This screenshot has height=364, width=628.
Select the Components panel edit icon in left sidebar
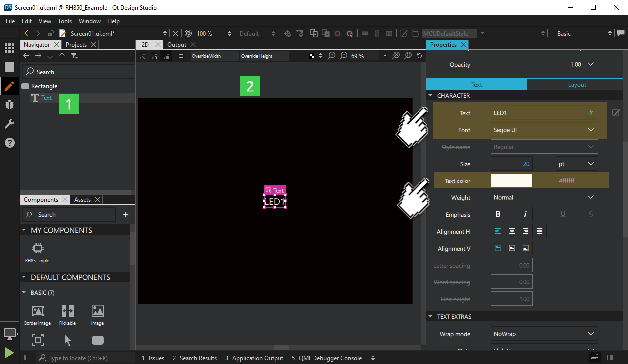pyautogui.click(x=10, y=86)
